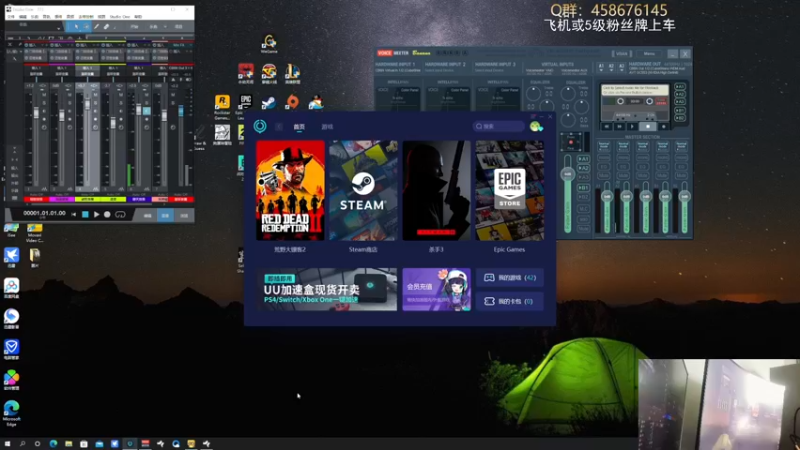This screenshot has height=450, width=800.
Task: Click the UU accelerator logo icon
Action: pyautogui.click(x=260, y=126)
